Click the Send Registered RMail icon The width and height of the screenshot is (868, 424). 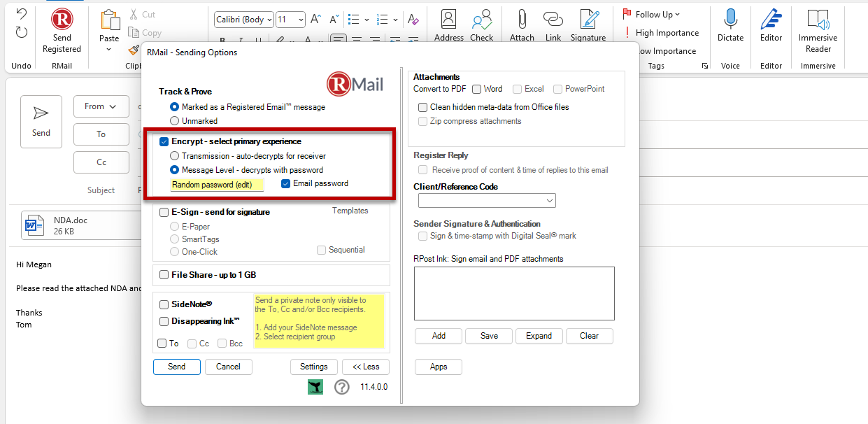[62, 19]
